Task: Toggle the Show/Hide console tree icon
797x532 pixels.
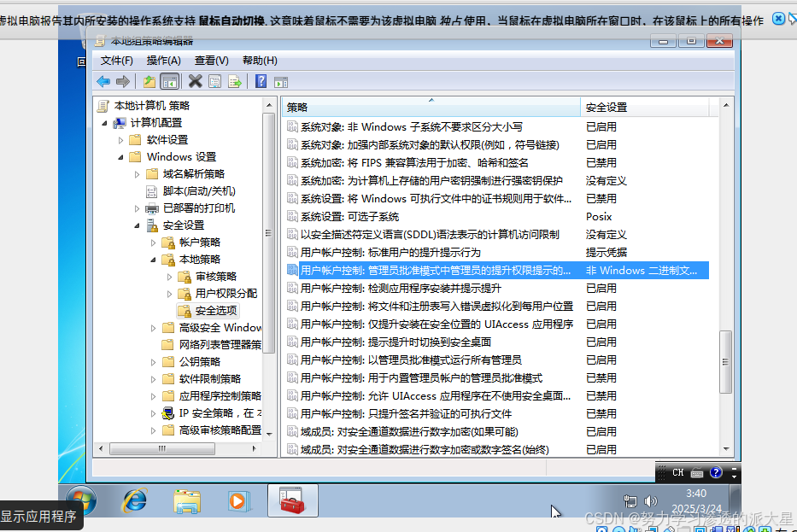Action: coord(169,81)
